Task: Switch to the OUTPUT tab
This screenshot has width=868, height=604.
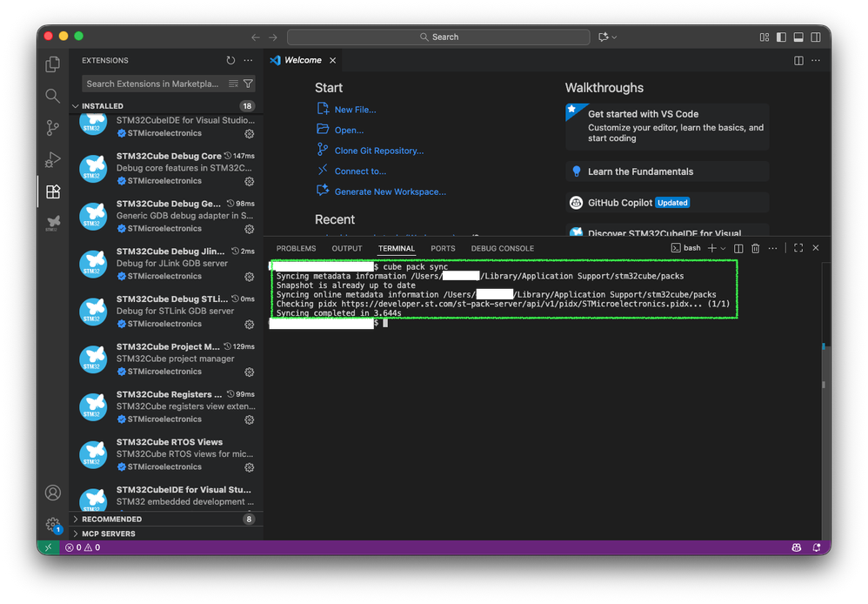Action: 347,249
